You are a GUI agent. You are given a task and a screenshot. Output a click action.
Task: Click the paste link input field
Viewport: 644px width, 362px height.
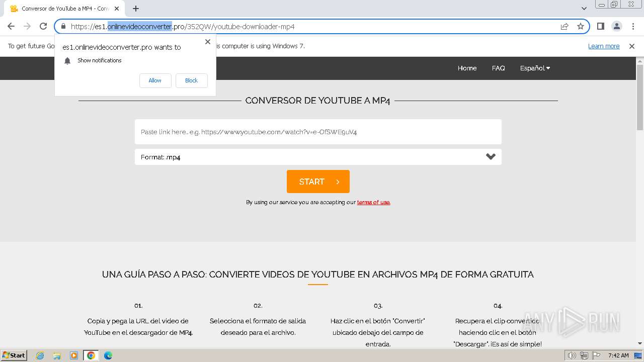318,132
